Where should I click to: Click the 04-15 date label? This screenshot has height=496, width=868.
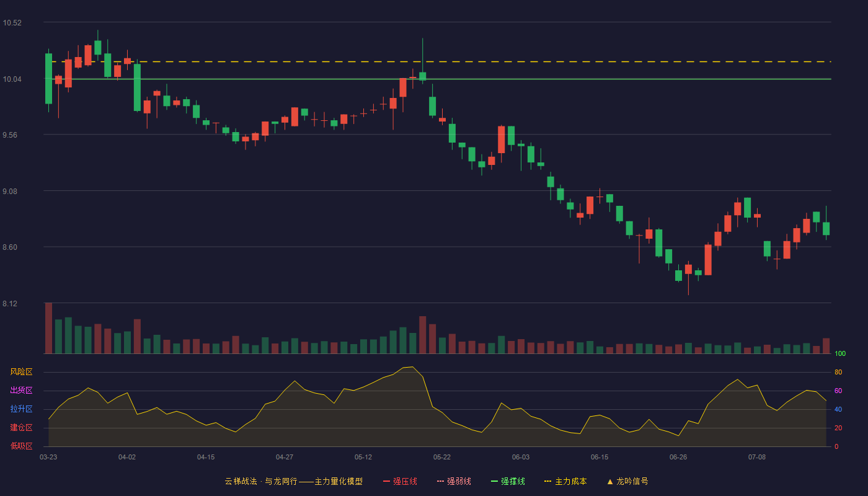[x=206, y=457]
